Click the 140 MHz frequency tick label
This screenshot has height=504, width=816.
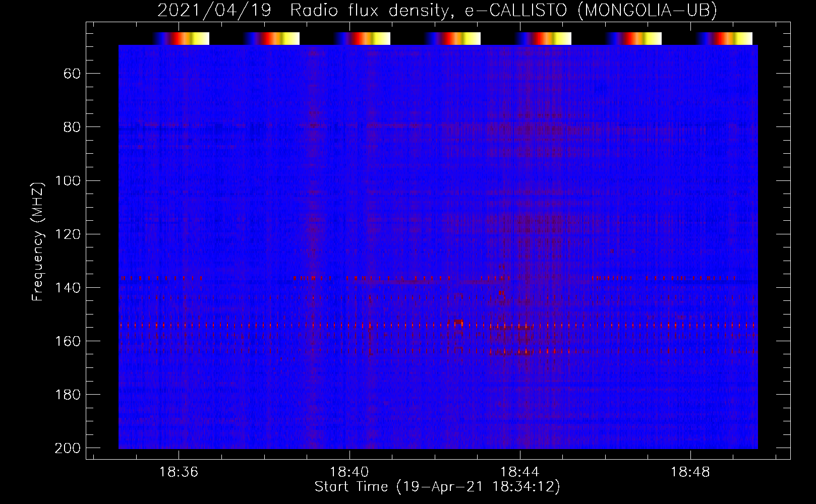click(68, 287)
